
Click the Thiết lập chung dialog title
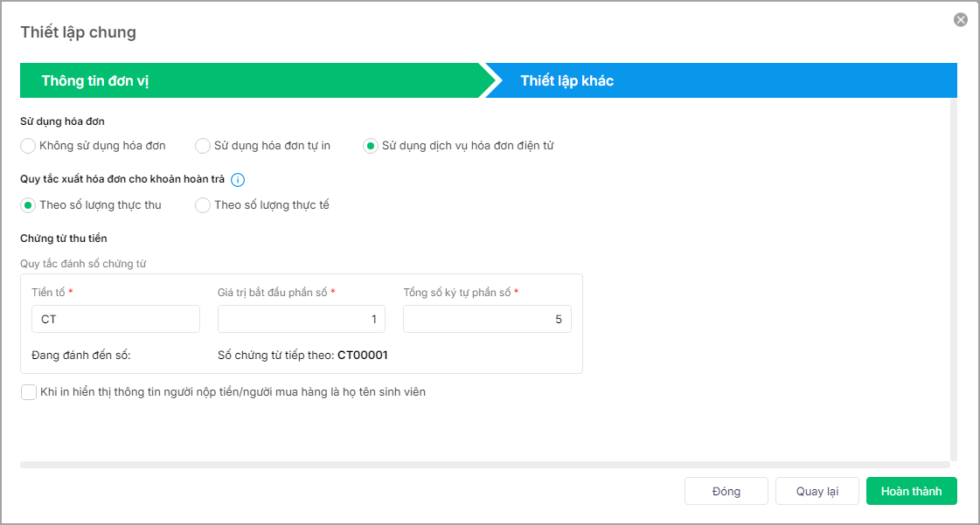click(79, 33)
